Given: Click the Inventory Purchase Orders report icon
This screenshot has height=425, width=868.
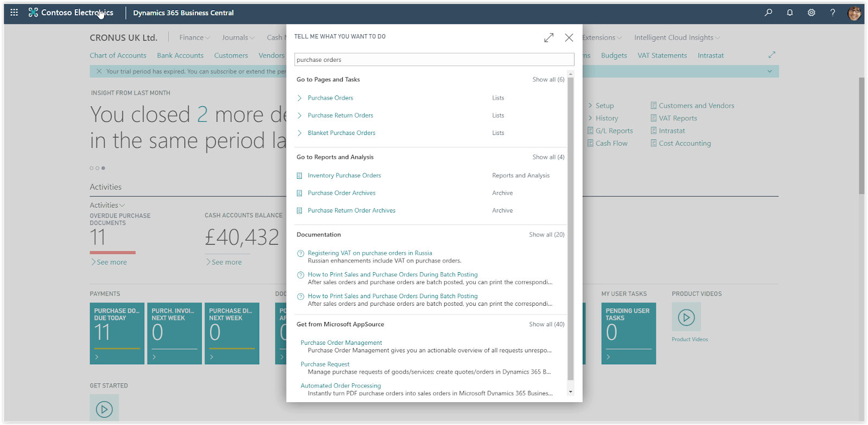Looking at the screenshot, I should pyautogui.click(x=299, y=176).
